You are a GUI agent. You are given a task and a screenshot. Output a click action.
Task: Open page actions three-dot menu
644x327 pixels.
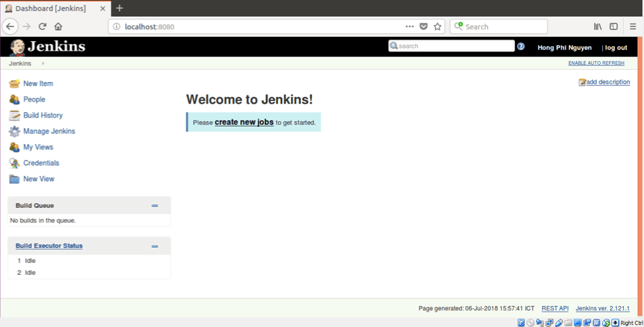pyautogui.click(x=409, y=26)
